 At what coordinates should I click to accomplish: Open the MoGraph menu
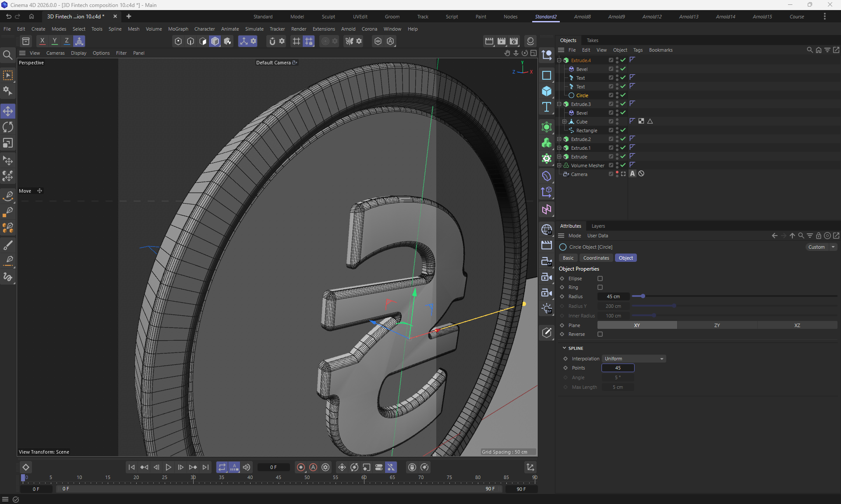pyautogui.click(x=178, y=29)
